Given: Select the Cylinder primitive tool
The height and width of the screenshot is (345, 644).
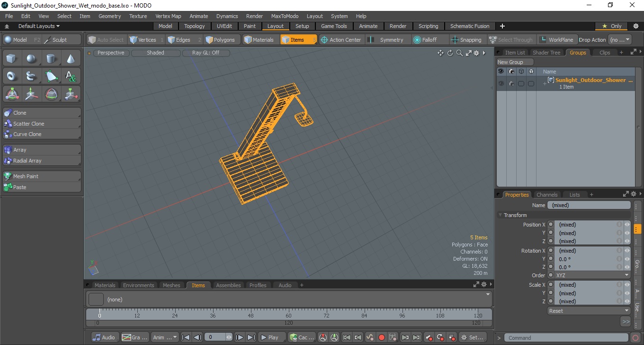Looking at the screenshot, I should point(51,59).
